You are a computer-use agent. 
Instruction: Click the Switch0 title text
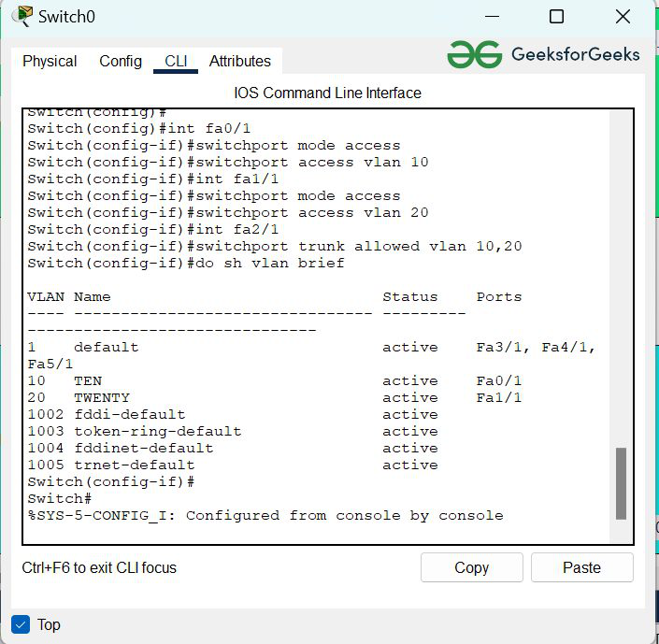[66, 17]
